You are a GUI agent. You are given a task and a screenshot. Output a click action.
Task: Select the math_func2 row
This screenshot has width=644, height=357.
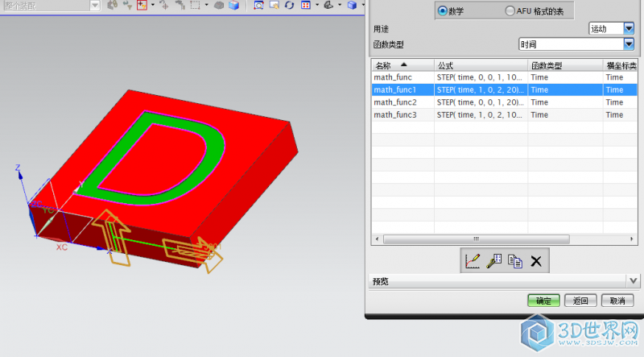tap(505, 102)
